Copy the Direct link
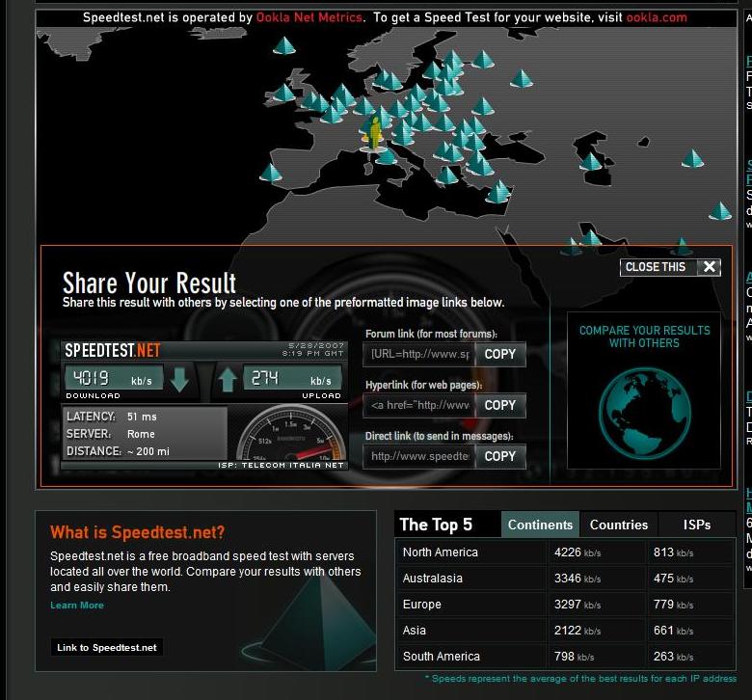Screen dimensions: 752x700 (499, 456)
